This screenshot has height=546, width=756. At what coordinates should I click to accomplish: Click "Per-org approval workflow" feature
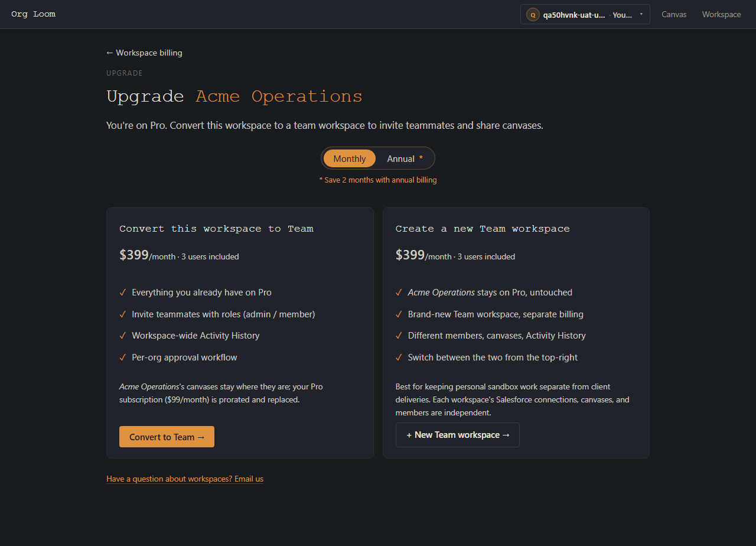[x=184, y=357]
